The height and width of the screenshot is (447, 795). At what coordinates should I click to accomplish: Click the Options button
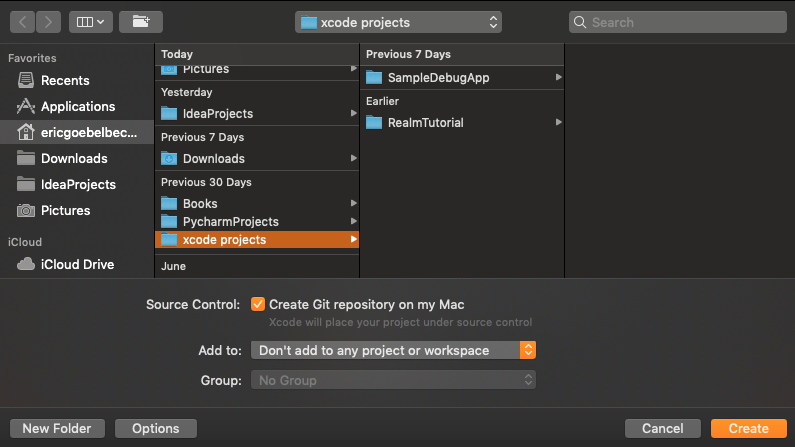156,428
